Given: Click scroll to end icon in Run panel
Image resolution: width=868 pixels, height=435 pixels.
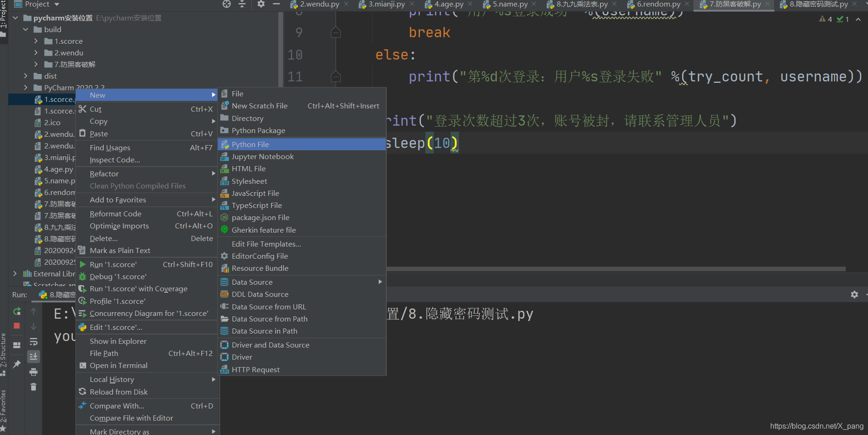Looking at the screenshot, I should point(34,357).
